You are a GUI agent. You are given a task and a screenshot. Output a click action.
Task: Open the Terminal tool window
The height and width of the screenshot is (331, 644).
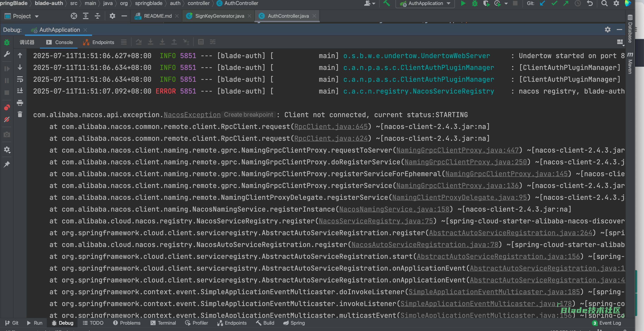(x=163, y=323)
